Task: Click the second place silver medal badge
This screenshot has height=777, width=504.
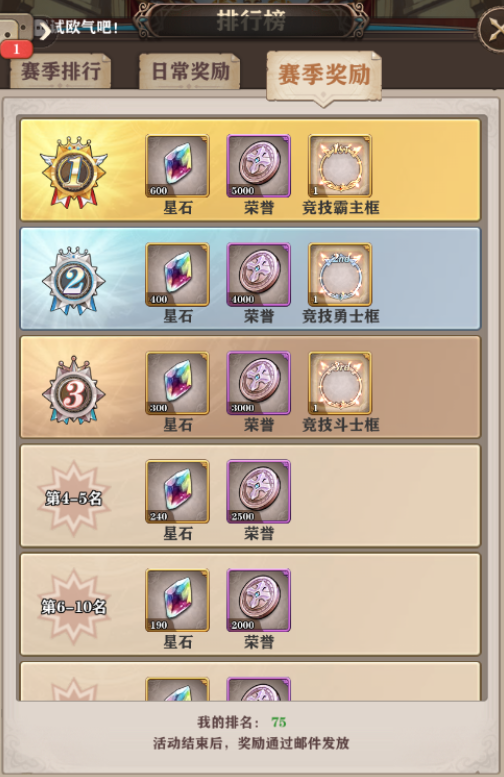Action: [74, 280]
